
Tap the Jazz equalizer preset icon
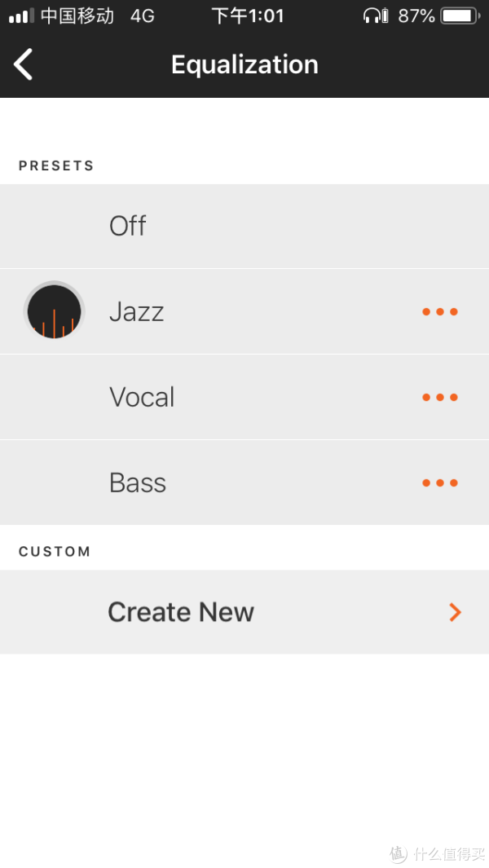point(54,311)
